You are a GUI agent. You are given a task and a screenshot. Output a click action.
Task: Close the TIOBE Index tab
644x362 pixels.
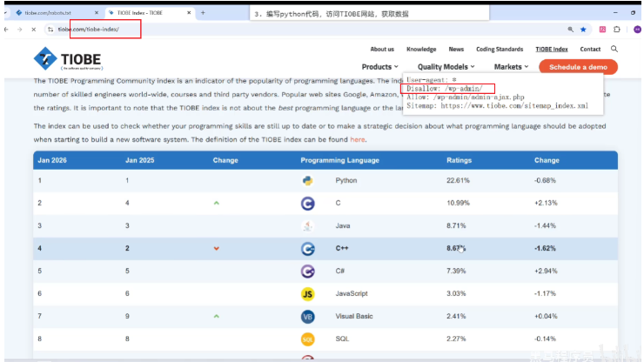189,13
